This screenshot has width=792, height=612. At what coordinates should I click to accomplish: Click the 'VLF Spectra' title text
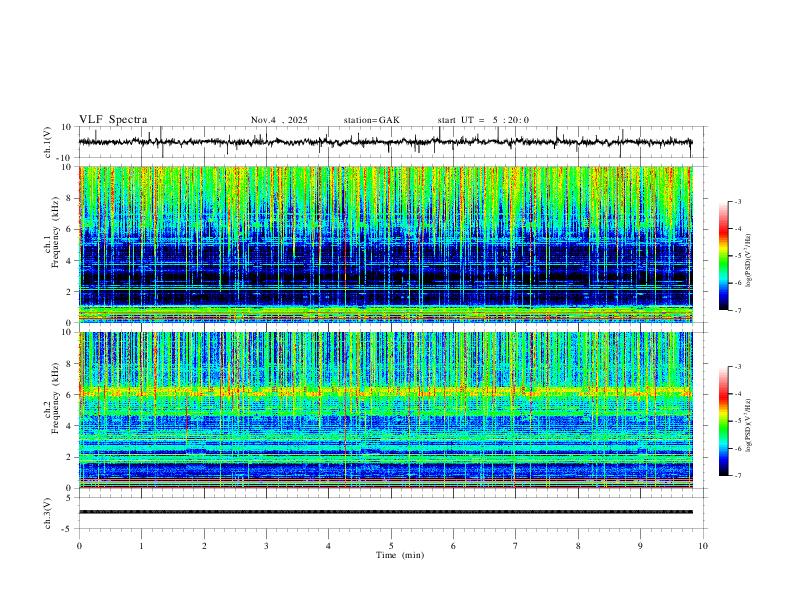pos(113,120)
